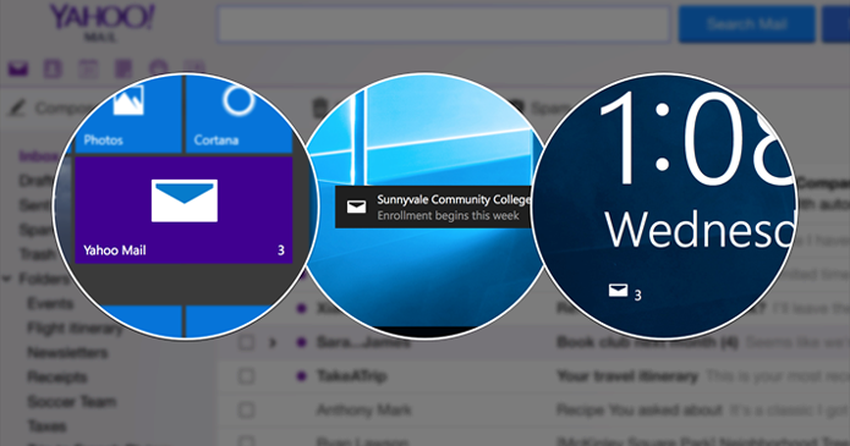The width and height of the screenshot is (850, 446).
Task: Toggle unread dot on the Sara...James email
Action: pos(302,342)
